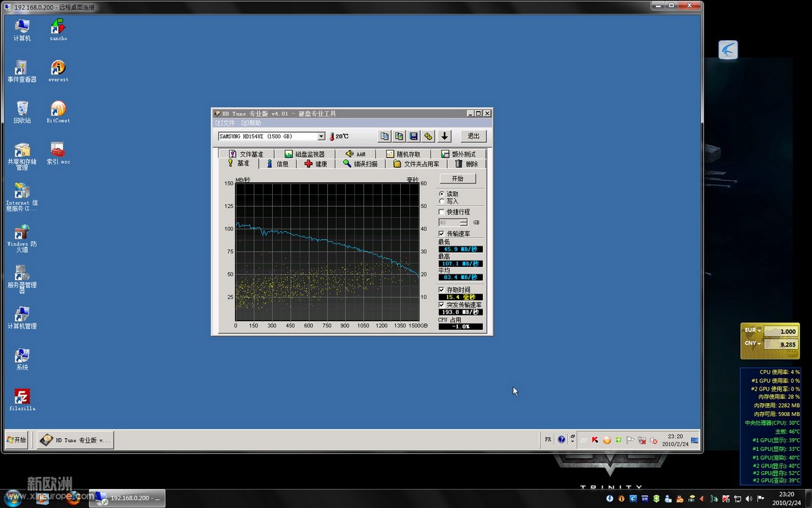Open the sancho desktop shortcut
This screenshot has height=508, width=812.
[x=58, y=30]
